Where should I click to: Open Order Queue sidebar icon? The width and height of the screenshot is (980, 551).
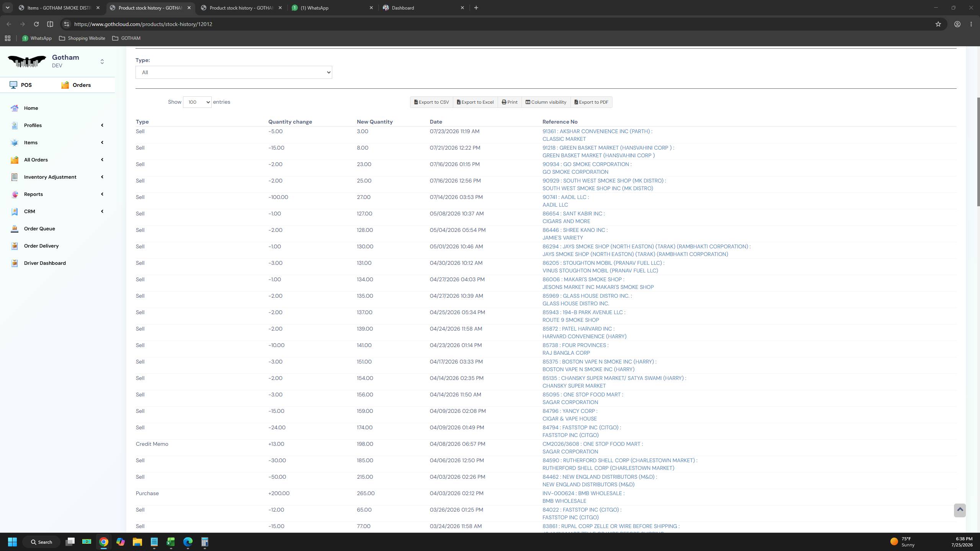tap(15, 229)
